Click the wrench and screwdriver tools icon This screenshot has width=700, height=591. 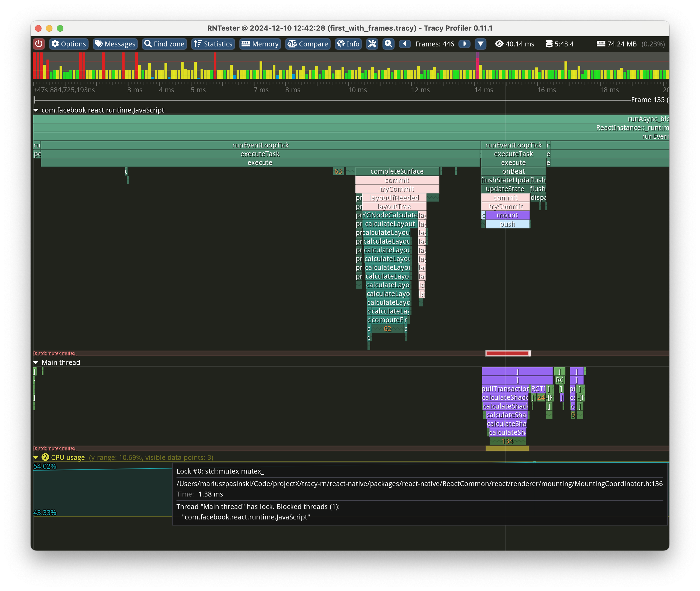[372, 44]
